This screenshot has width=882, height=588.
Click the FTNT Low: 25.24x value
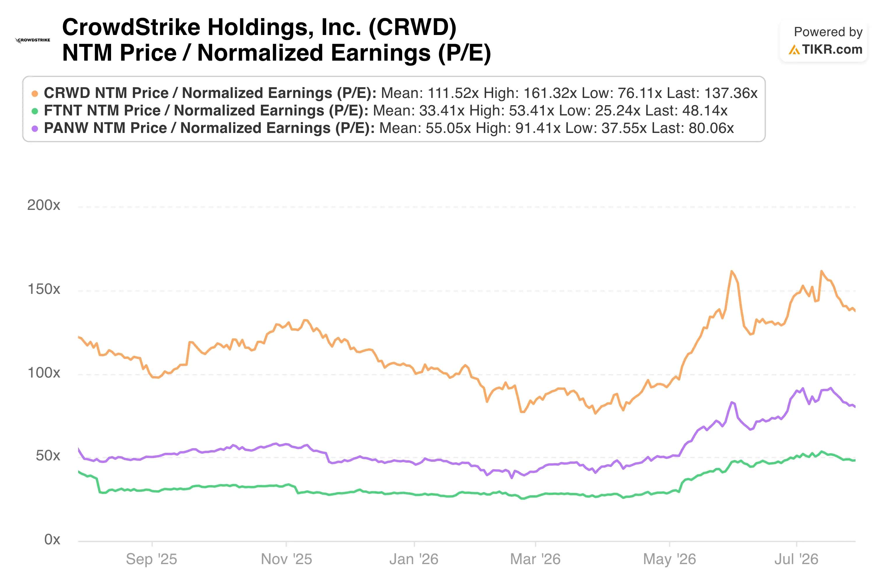point(599,110)
